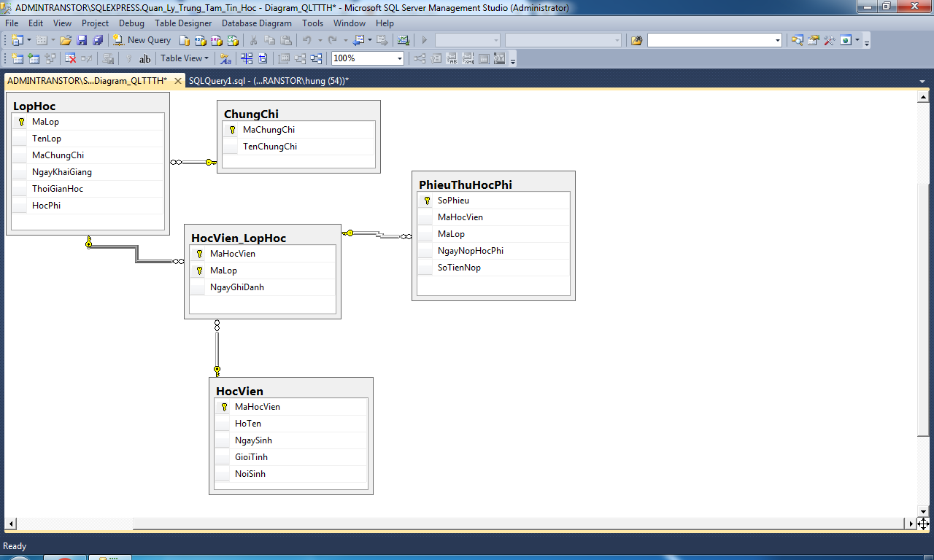934x560 pixels.
Task: Open the Database Diagram menu
Action: pos(256,23)
